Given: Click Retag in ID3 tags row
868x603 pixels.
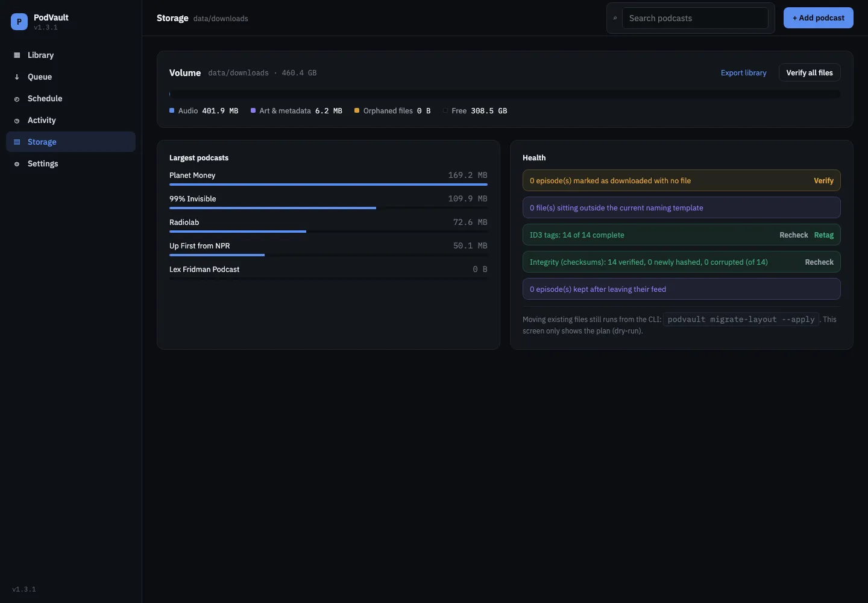Looking at the screenshot, I should tap(823, 235).
